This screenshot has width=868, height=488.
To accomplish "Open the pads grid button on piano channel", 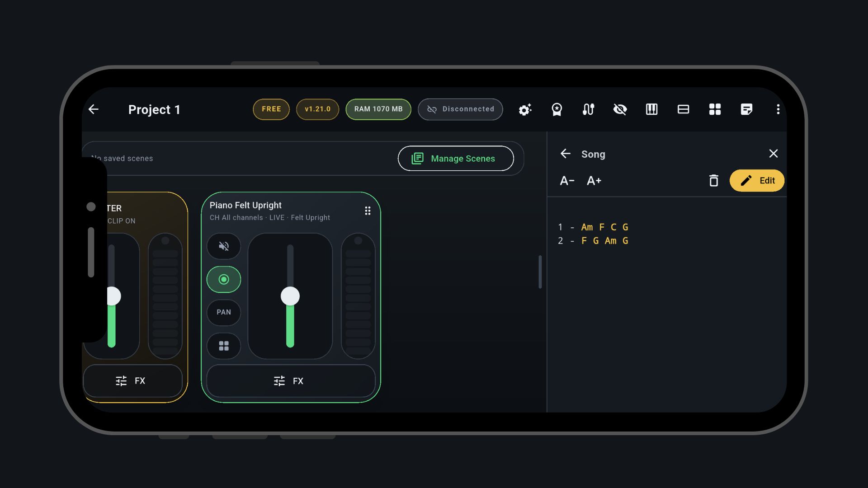I will click(224, 346).
